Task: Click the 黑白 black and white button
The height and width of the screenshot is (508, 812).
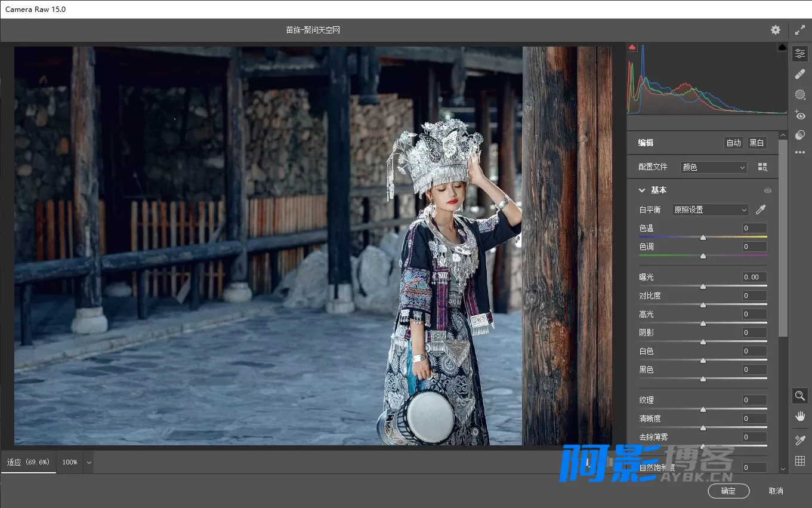Action: point(757,143)
